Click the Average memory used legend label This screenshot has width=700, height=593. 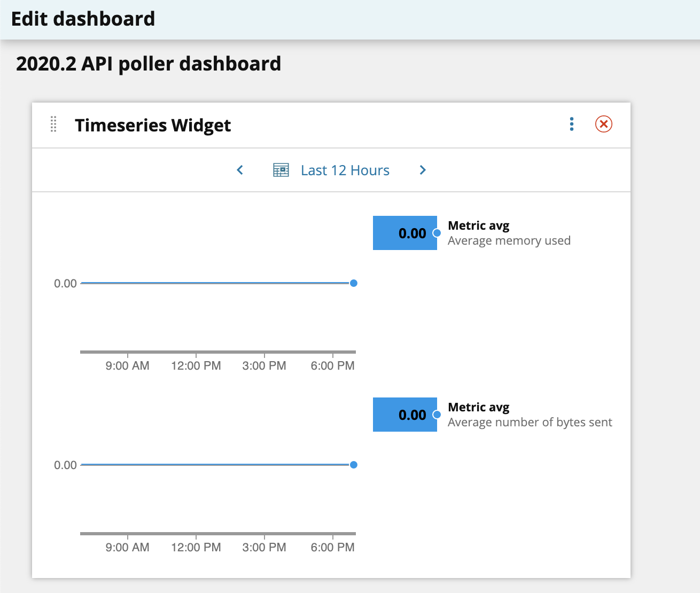509,241
